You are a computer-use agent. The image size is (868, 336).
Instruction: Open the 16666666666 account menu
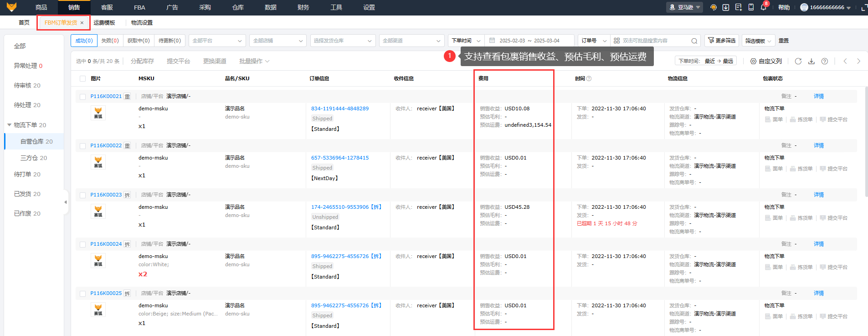(825, 7)
